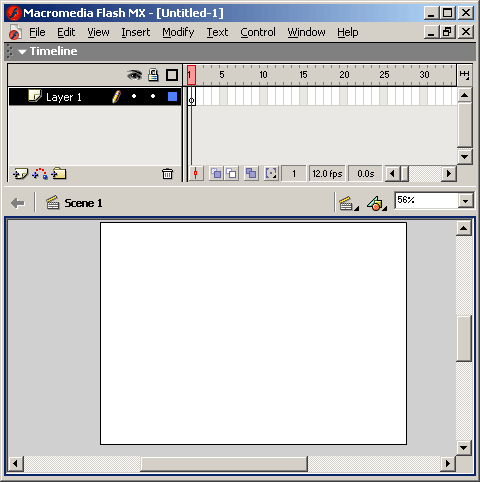This screenshot has height=482, width=480.
Task: Enable Onion Skin Outlines
Action: (231, 174)
